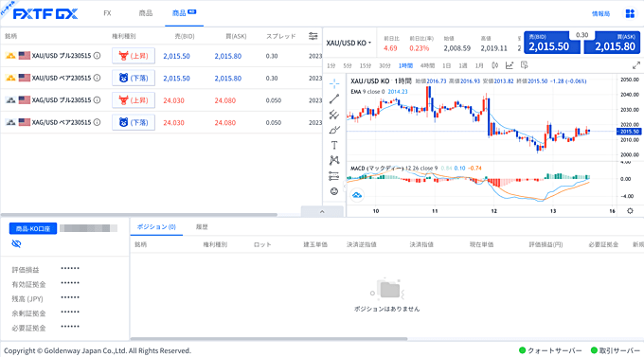Open info icon for XAU/USD ブル230515
644x357 pixels.
point(97,56)
